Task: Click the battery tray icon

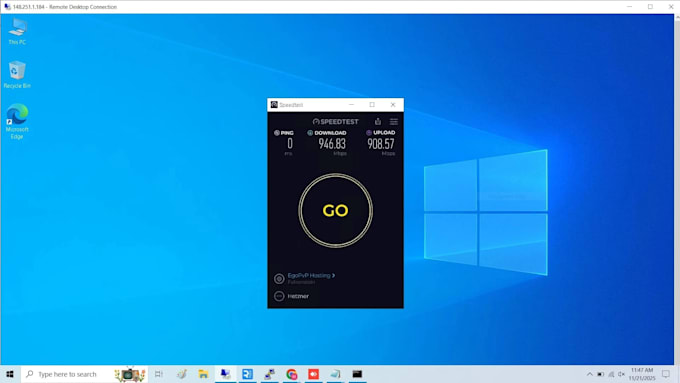Action: click(x=601, y=374)
